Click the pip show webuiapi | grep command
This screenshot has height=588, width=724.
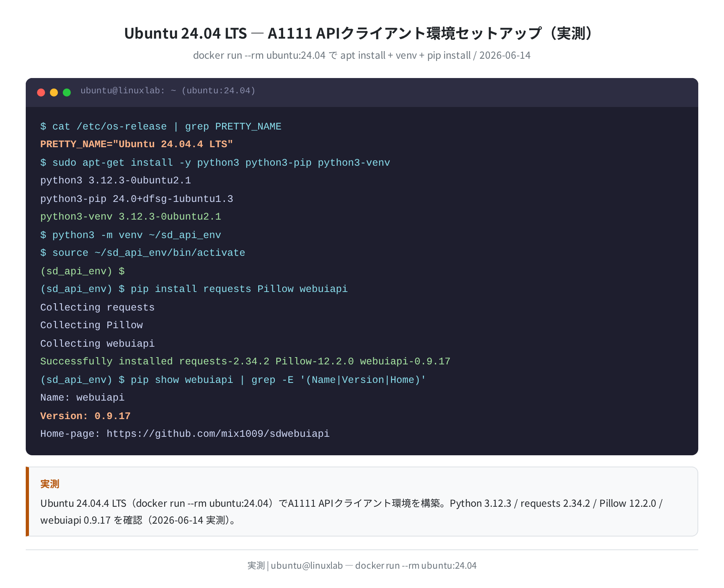point(233,380)
